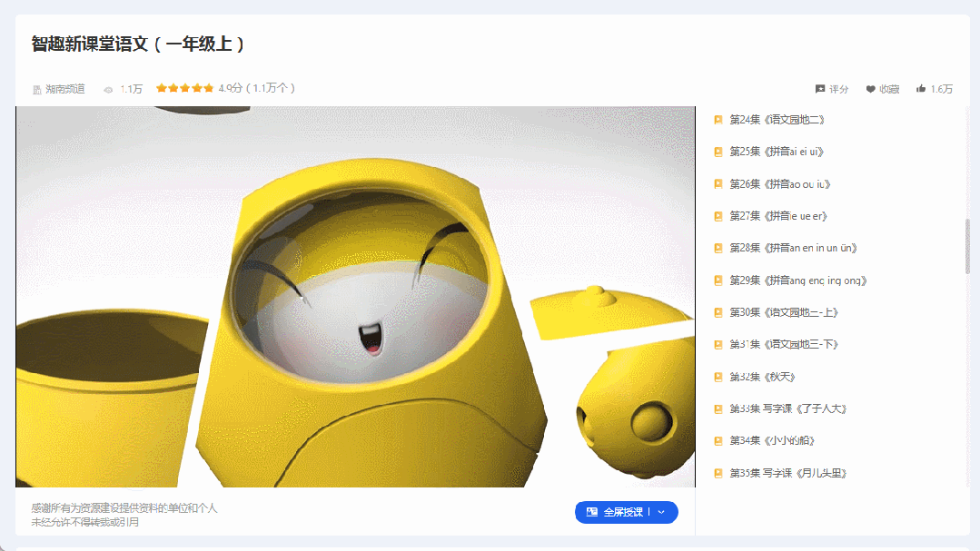
Task: Open episode 第25集《拼音ai ei ui》
Action: (777, 152)
